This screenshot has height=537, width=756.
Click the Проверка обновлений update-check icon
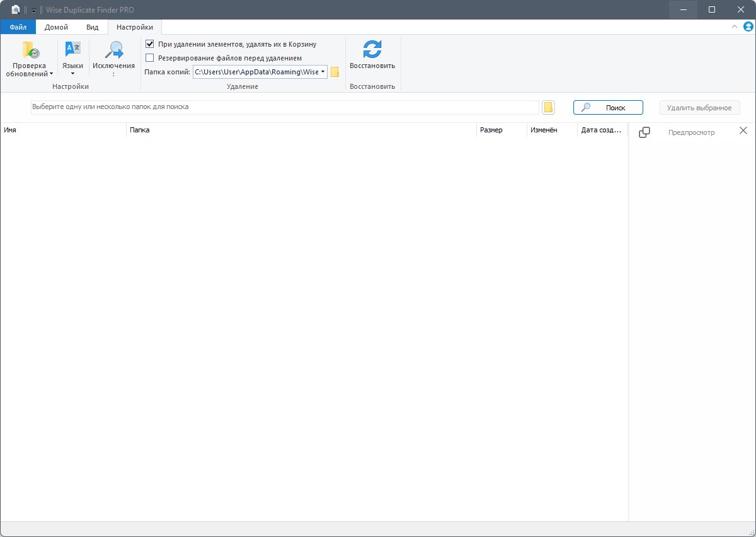click(30, 50)
